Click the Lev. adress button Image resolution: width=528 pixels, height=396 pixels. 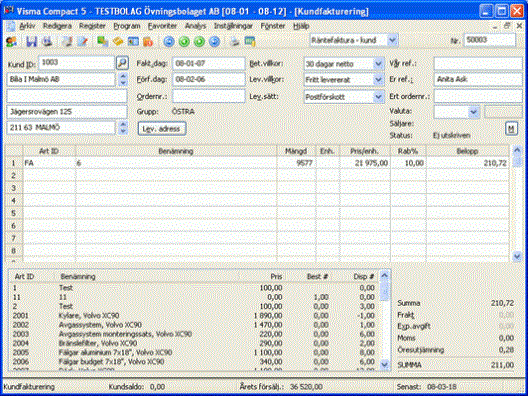pos(162,129)
